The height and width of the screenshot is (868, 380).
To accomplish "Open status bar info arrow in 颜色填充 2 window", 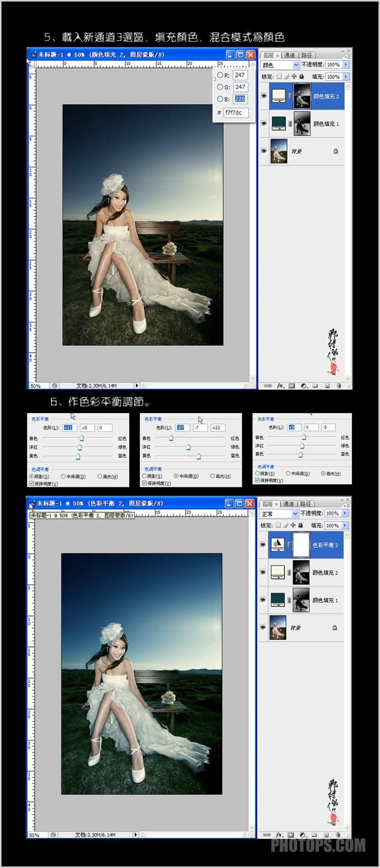I will [x=136, y=386].
